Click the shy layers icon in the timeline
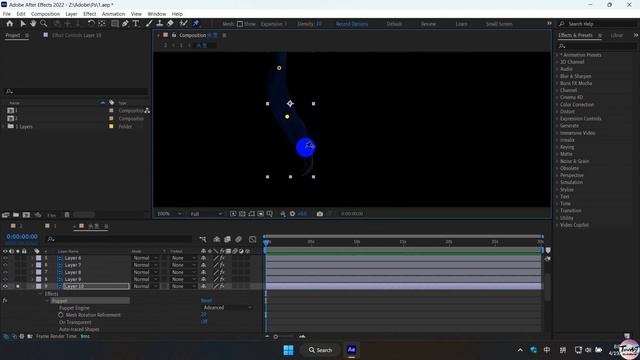The width and height of the screenshot is (640, 360). 217,239
